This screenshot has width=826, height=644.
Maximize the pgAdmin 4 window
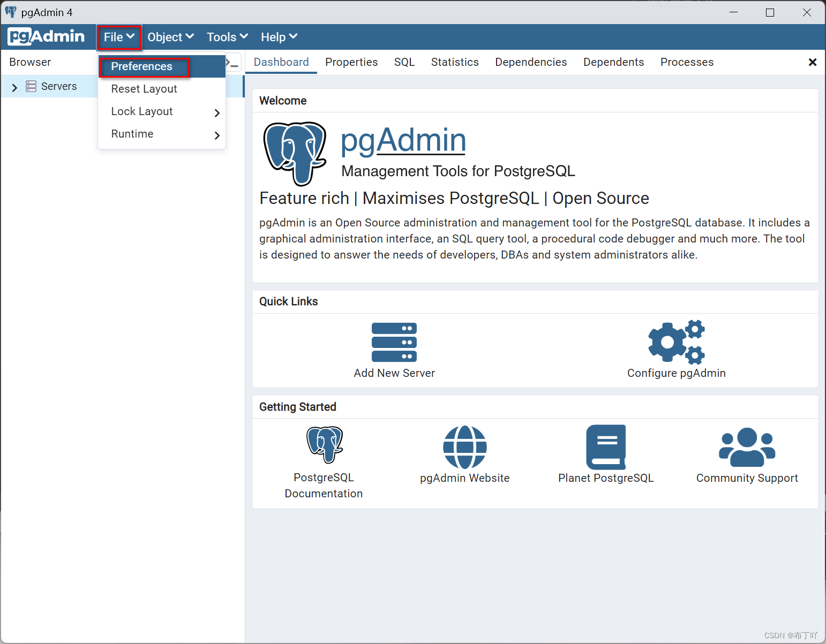pos(770,12)
